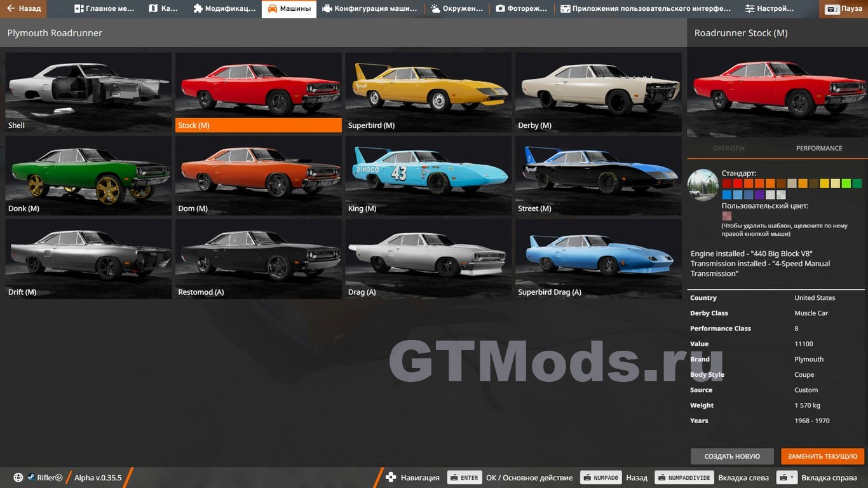This screenshot has width=868, height=488.
Task: Click the globe icon in status bar
Action: 18,478
